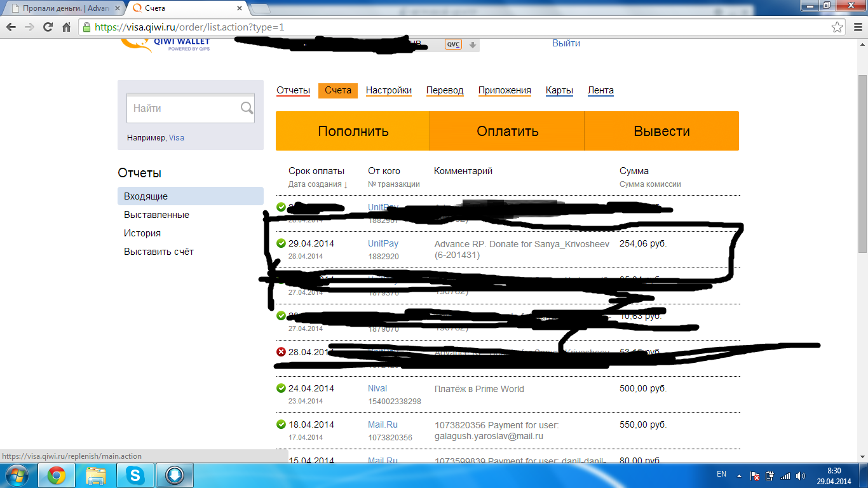868x488 pixels.
Task: Open the network signal tray icon
Action: click(x=785, y=475)
